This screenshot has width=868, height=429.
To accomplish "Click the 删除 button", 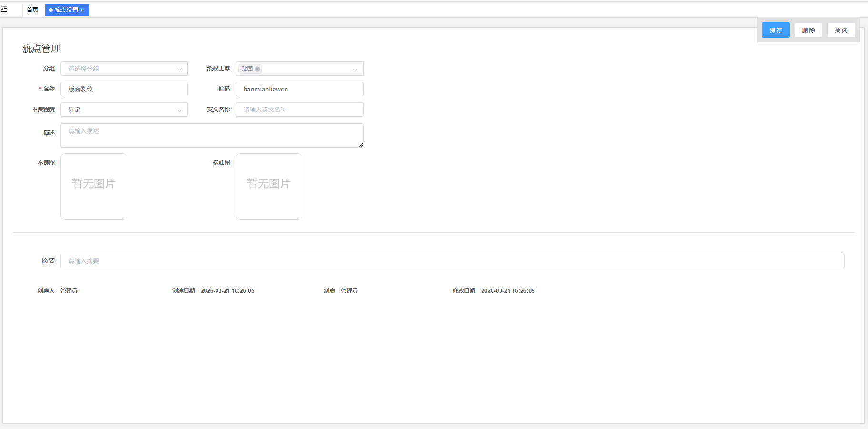I will pos(808,30).
